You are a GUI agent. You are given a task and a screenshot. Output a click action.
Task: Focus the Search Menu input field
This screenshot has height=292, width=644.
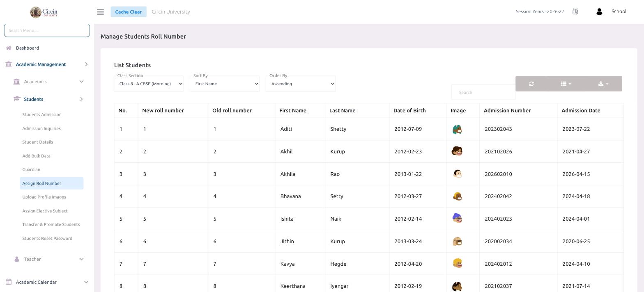47,30
